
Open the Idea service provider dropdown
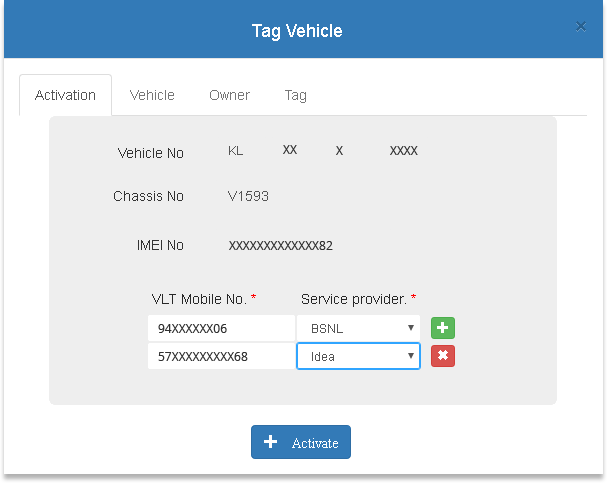(x=358, y=356)
